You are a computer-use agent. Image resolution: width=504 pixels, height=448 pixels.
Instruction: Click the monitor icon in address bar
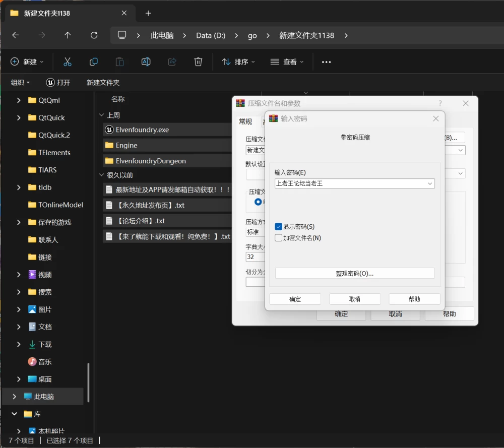coord(122,35)
